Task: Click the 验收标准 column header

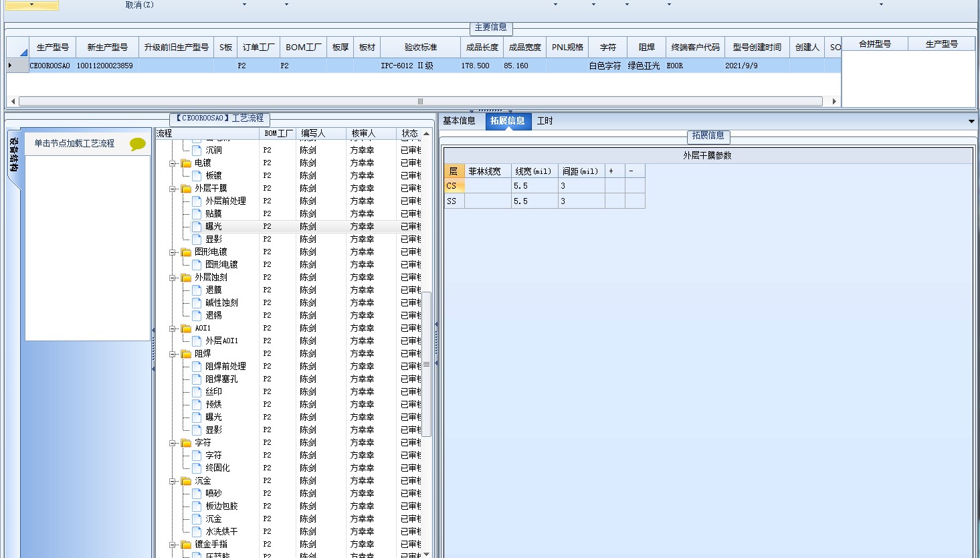Action: 421,48
